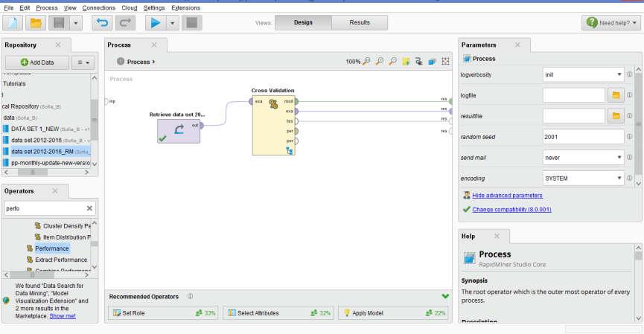Click the Retrieve operator out port
Viewport: 644px width, 334px height.
201,125
